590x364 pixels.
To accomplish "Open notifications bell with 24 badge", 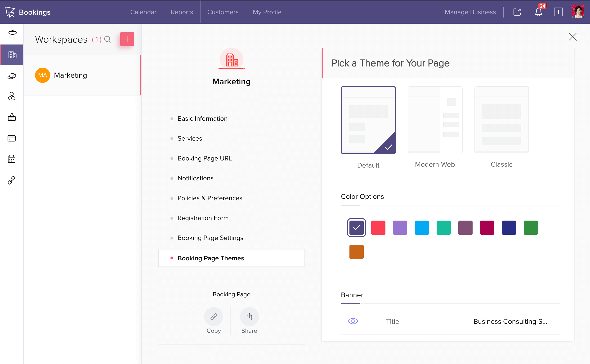I will [538, 12].
